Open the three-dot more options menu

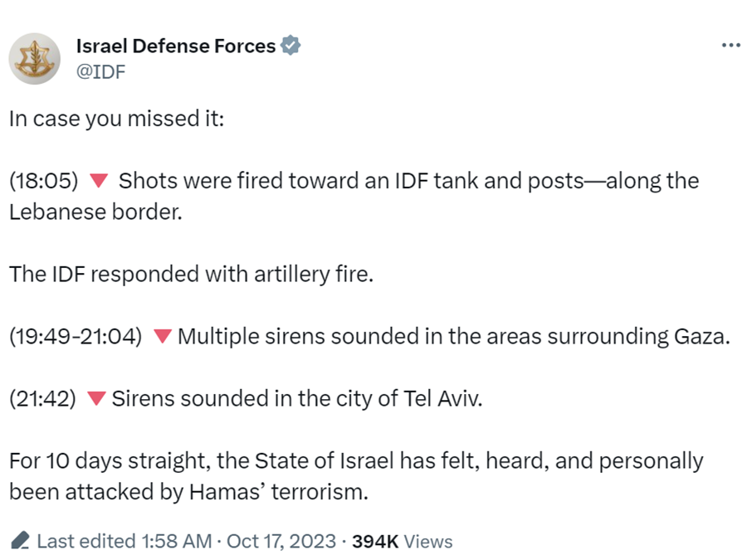pos(731,46)
